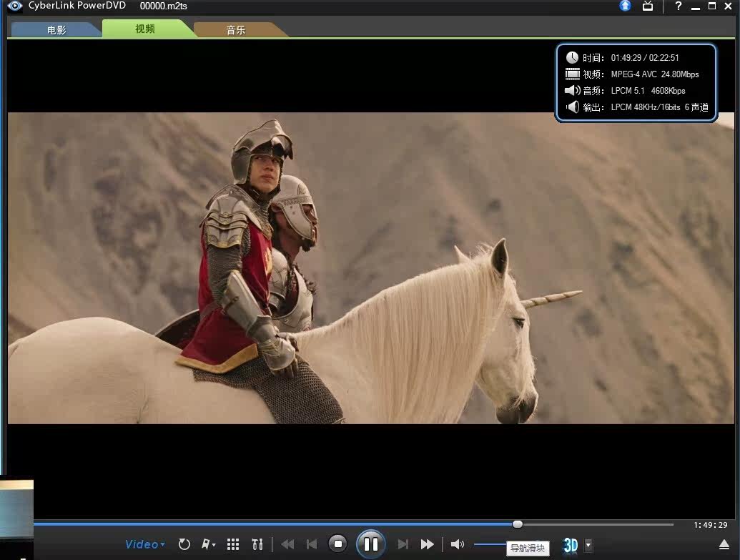
Task: Click the CyberLink PowerDVD eye logo
Action: tap(14, 6)
